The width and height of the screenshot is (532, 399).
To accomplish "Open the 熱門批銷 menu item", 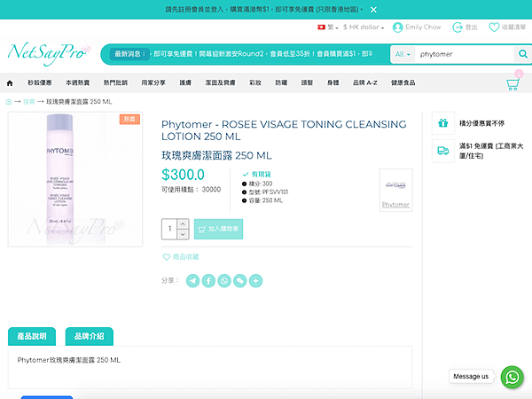I will coord(115,82).
